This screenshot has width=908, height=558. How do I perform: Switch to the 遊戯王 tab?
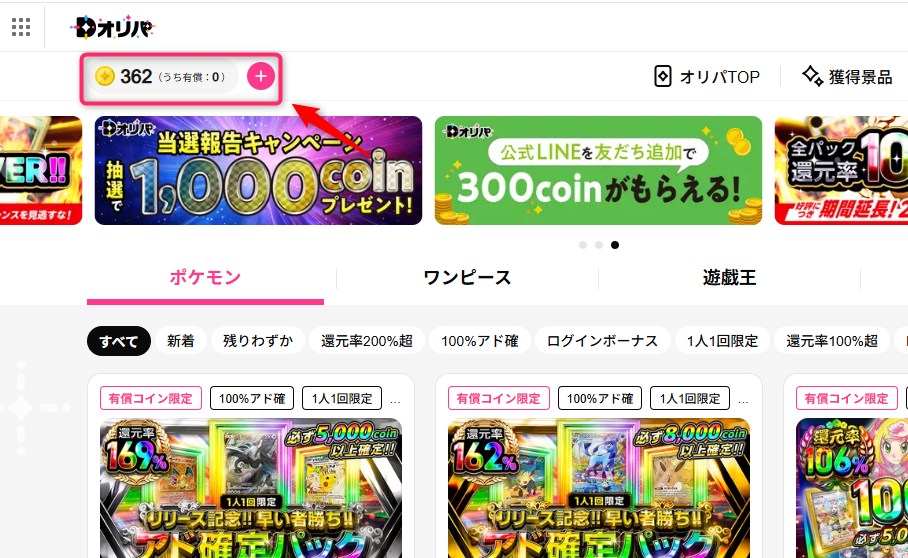730,278
